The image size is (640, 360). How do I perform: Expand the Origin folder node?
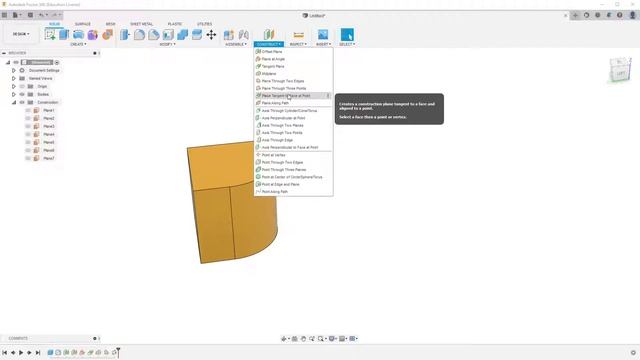[x=13, y=86]
